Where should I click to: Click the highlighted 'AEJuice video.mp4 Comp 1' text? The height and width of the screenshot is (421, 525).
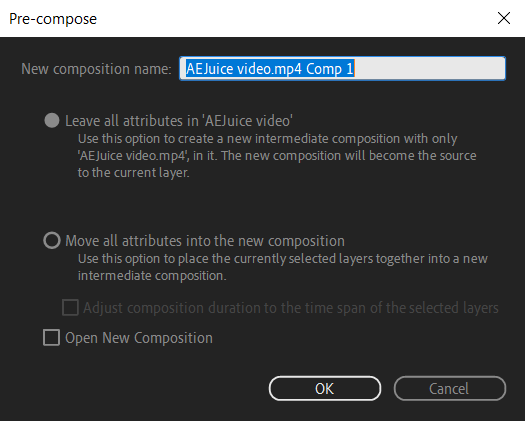(x=270, y=69)
